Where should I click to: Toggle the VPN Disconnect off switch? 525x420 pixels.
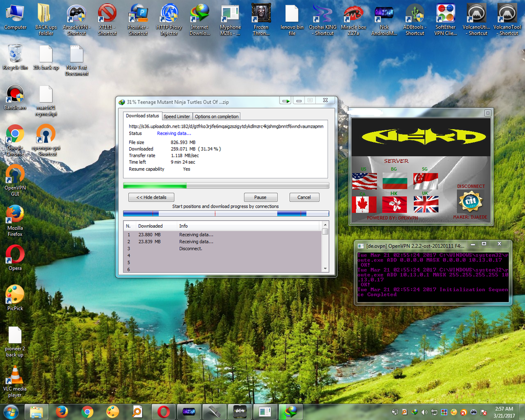[x=470, y=201]
